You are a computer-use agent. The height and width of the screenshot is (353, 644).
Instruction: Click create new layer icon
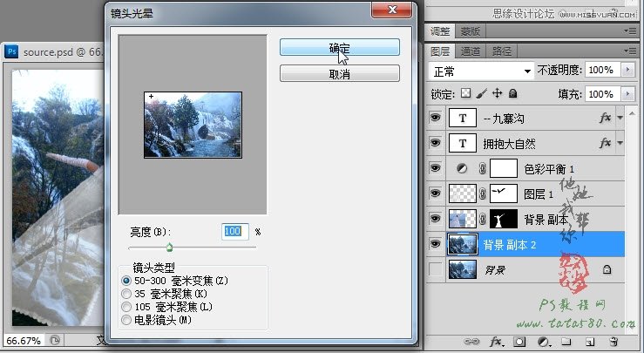[590, 342]
